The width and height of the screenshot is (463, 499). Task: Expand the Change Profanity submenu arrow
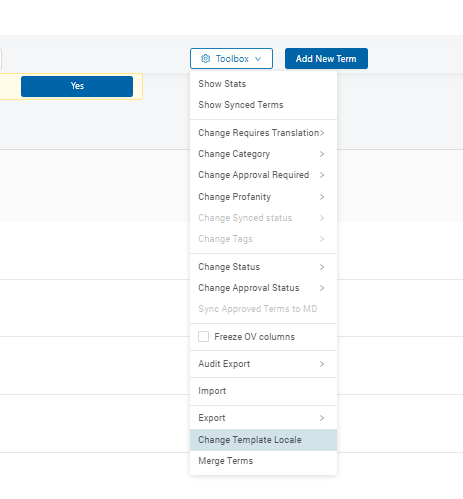pyautogui.click(x=322, y=197)
